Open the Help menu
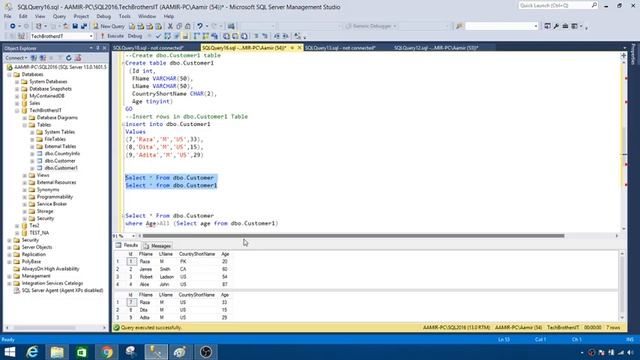The width and height of the screenshot is (640, 360). (169, 16)
